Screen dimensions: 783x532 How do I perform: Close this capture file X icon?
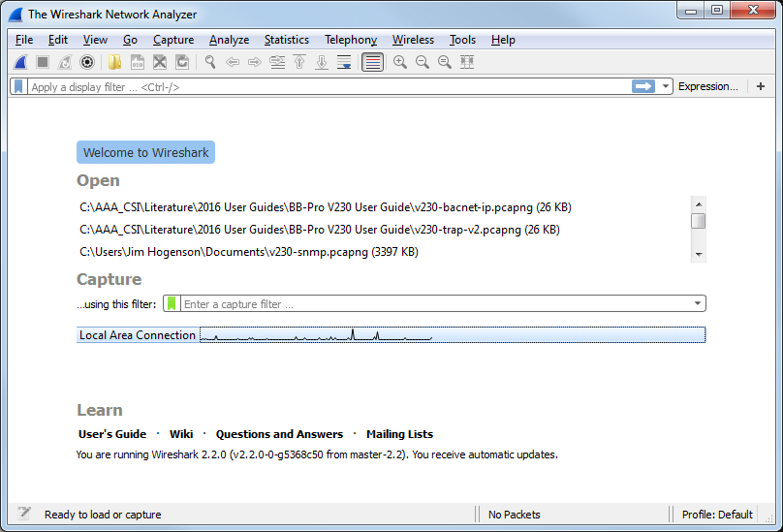160,62
